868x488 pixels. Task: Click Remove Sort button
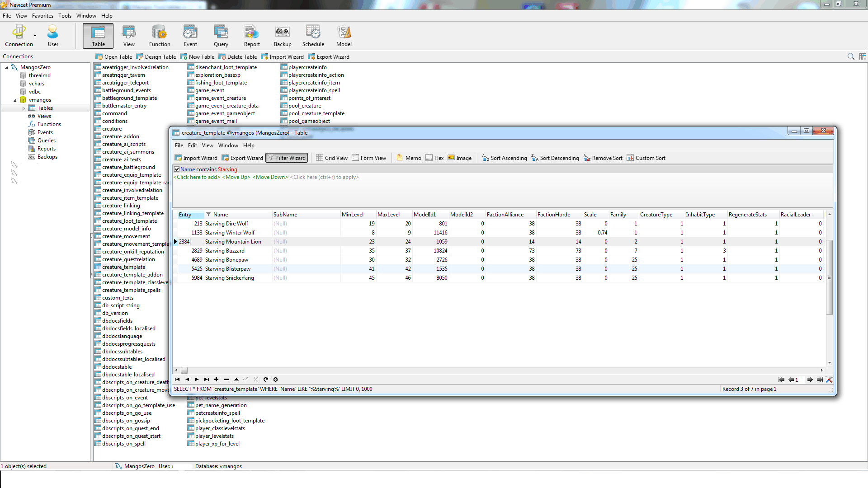(603, 158)
